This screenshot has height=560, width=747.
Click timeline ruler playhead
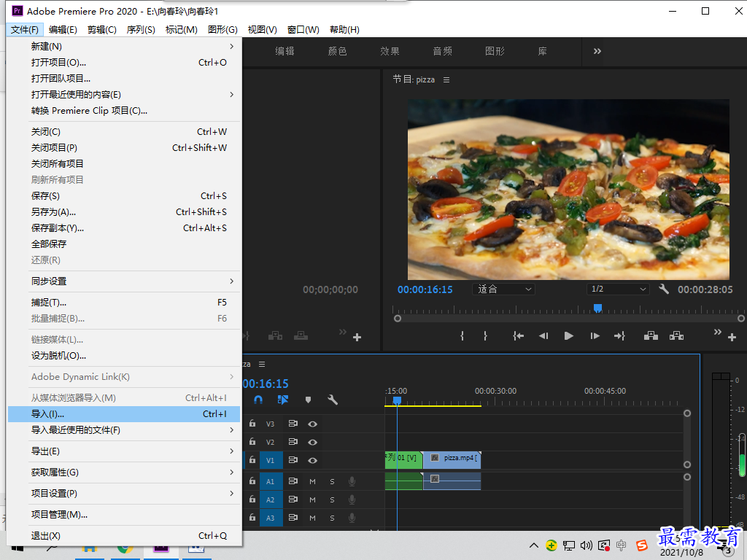point(397,401)
